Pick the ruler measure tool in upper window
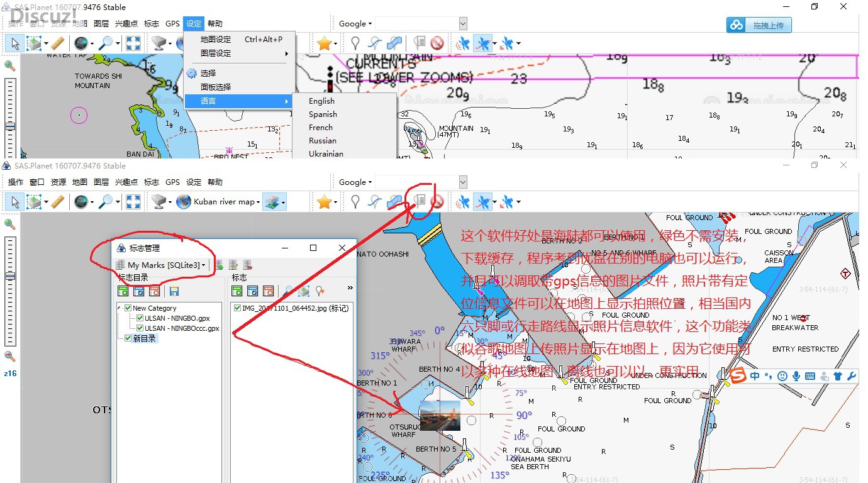The width and height of the screenshot is (868, 483). tap(57, 43)
